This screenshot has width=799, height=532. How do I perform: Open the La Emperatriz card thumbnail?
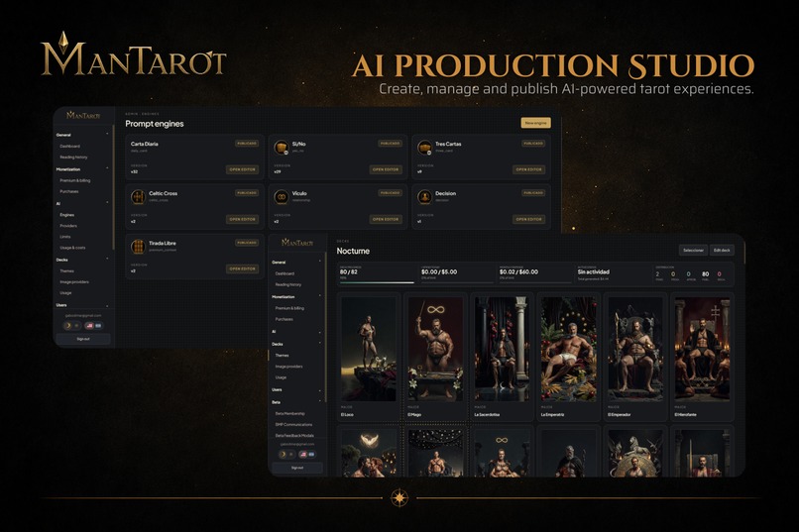point(569,350)
